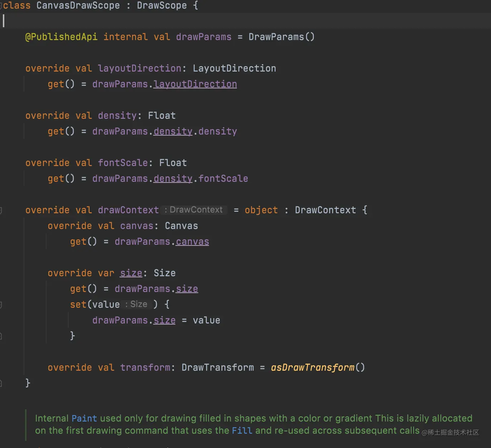Click layoutDirection in the override declaration

140,68
